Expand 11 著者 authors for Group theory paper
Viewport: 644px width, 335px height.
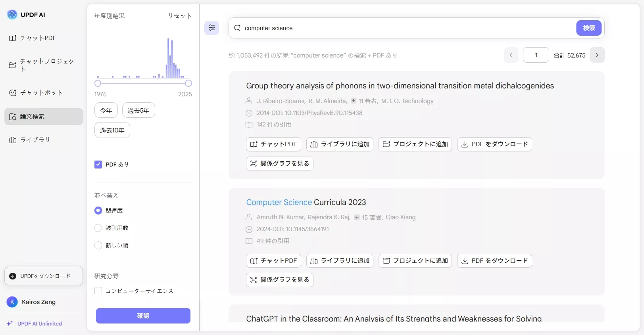click(364, 101)
